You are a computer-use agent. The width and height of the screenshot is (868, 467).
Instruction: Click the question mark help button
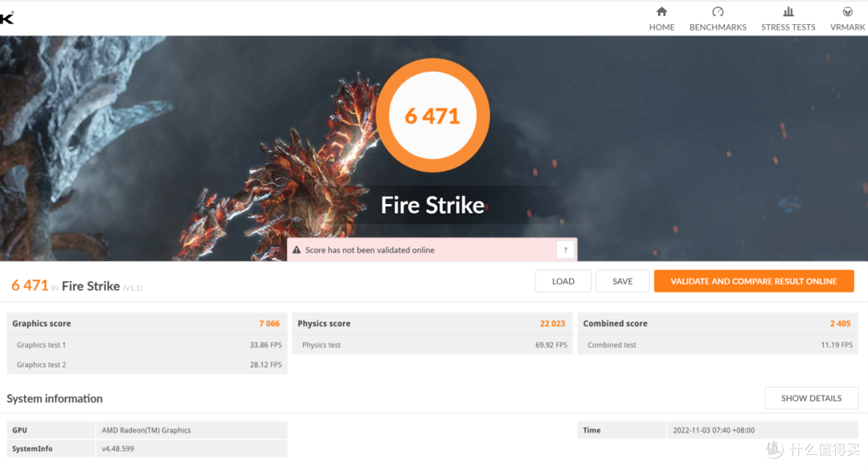566,250
